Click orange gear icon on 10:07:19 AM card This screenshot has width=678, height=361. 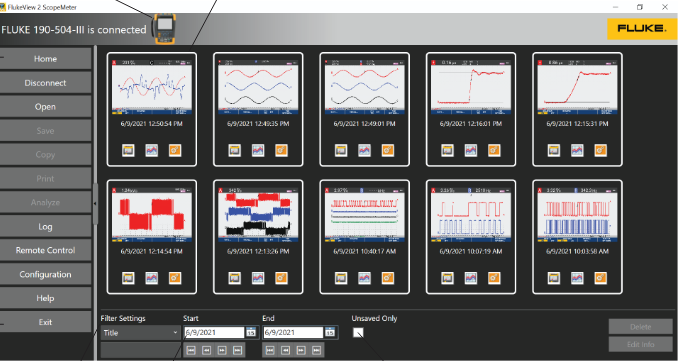click(x=494, y=278)
